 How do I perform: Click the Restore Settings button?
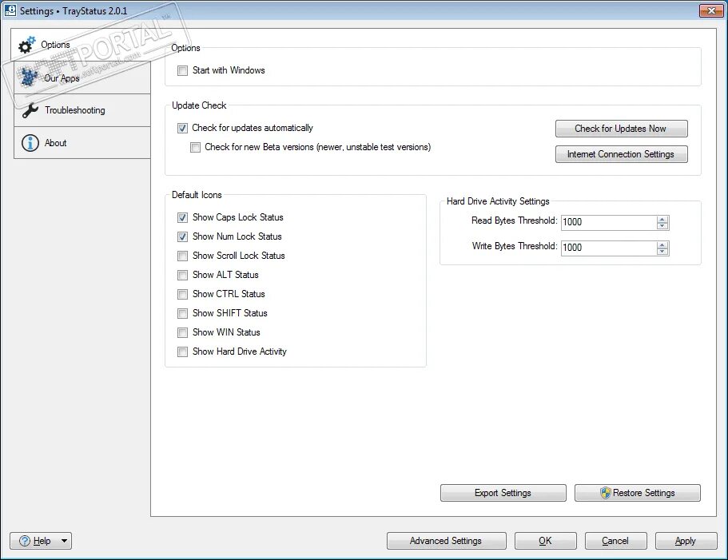pos(638,493)
